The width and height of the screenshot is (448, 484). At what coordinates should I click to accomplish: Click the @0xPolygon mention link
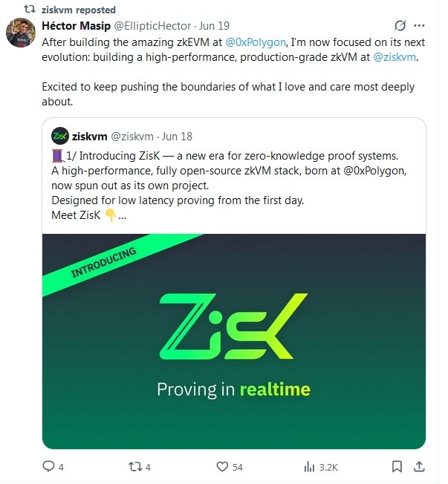click(256, 42)
